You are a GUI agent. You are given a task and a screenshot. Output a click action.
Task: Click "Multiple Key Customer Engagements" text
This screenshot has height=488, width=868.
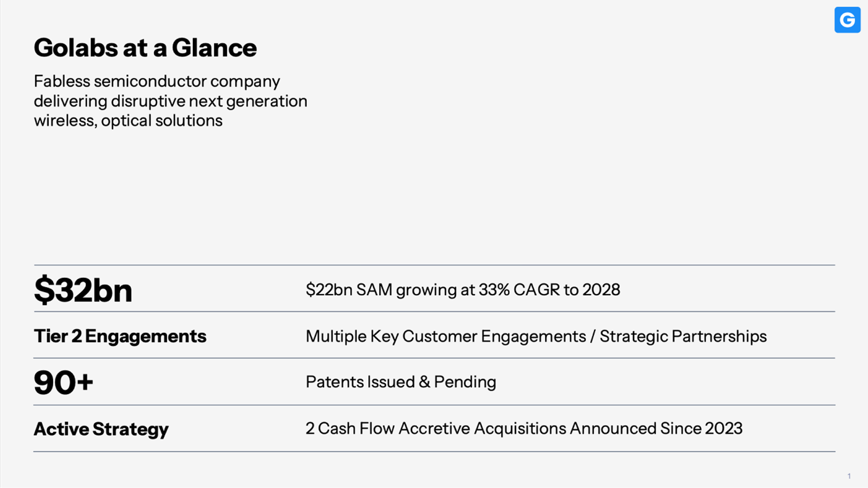[x=446, y=336]
